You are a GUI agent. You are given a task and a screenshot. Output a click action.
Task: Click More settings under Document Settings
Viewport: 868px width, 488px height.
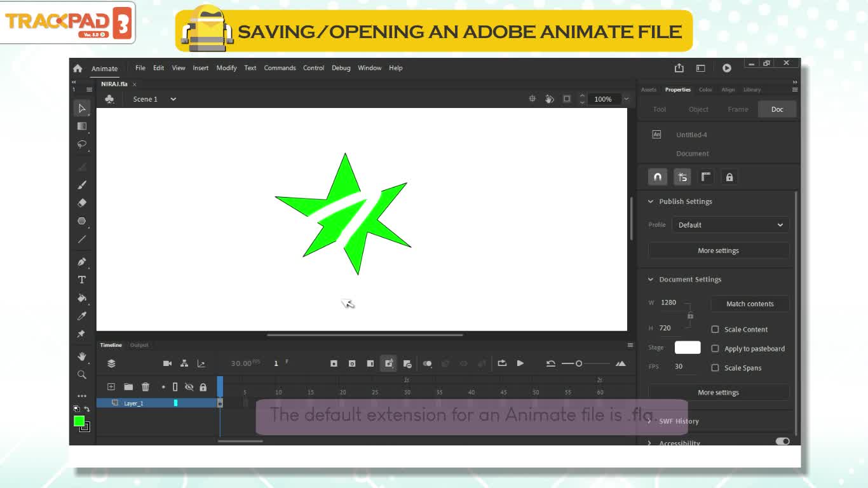(719, 392)
